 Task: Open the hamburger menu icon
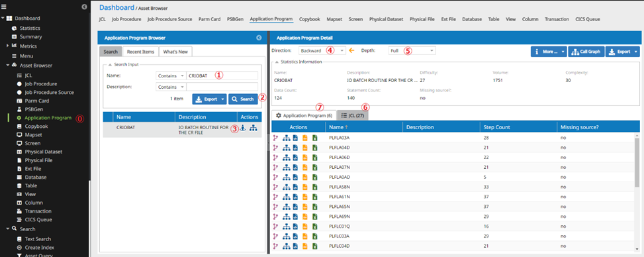4,7
